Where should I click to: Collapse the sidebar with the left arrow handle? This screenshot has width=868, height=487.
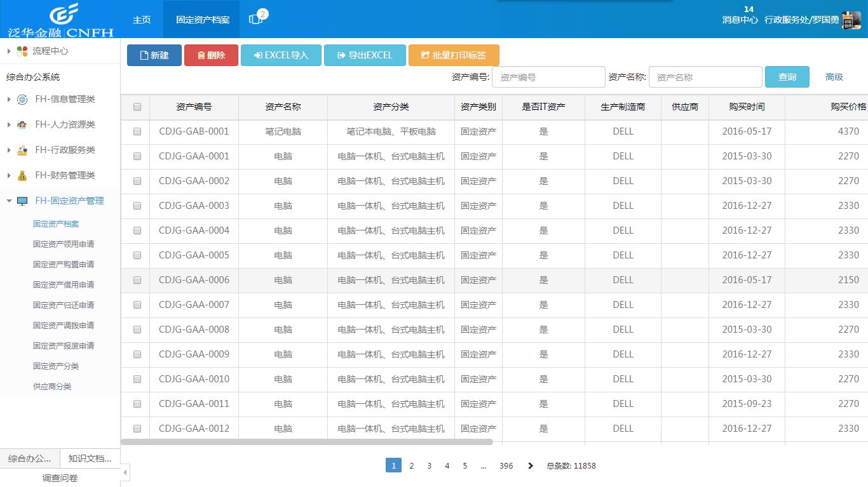tap(125, 472)
